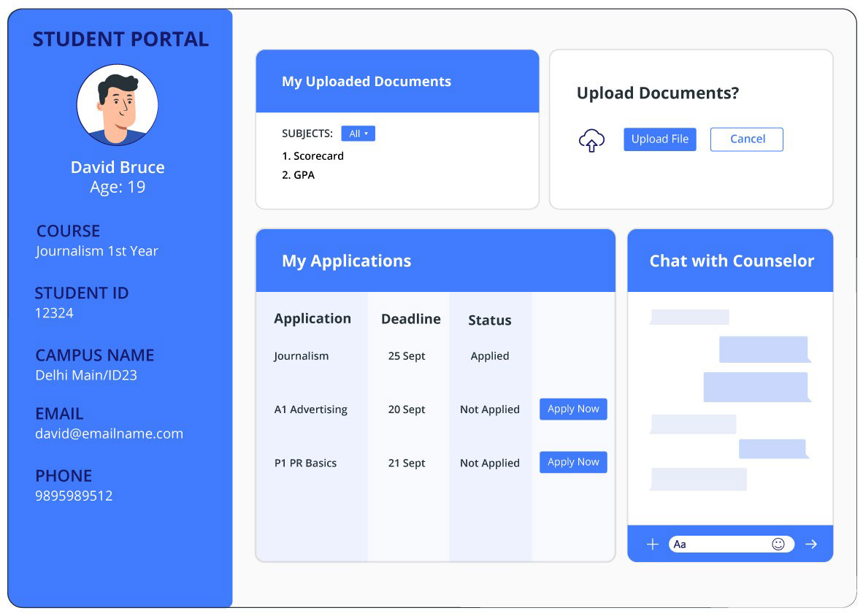Click the Age: 19 text
The image size is (863, 616).
tap(118, 187)
